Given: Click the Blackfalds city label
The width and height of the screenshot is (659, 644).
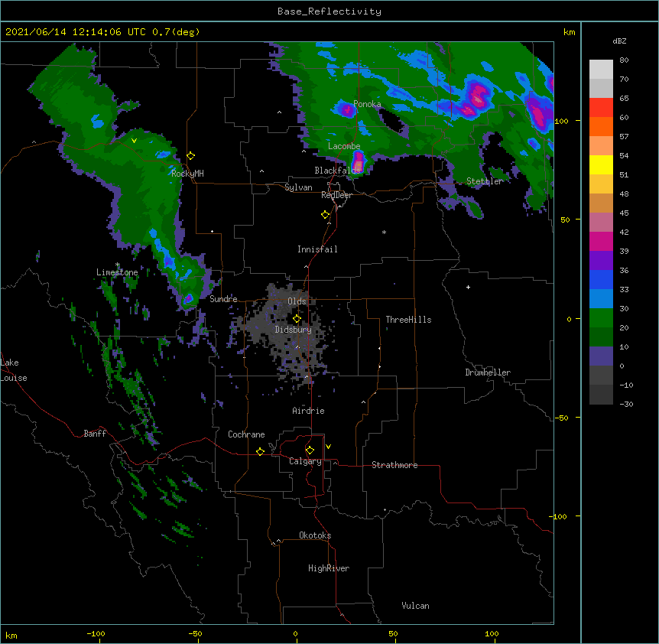Looking at the screenshot, I should [337, 171].
